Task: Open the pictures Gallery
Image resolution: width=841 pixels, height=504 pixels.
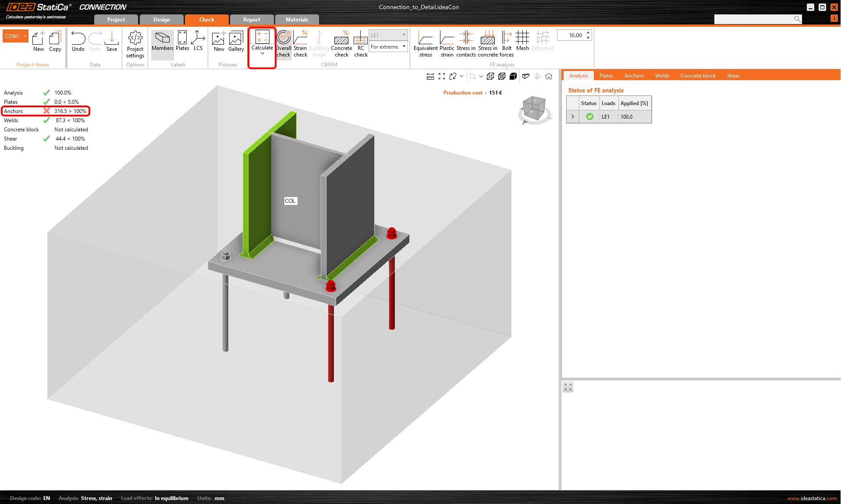Action: [236, 42]
